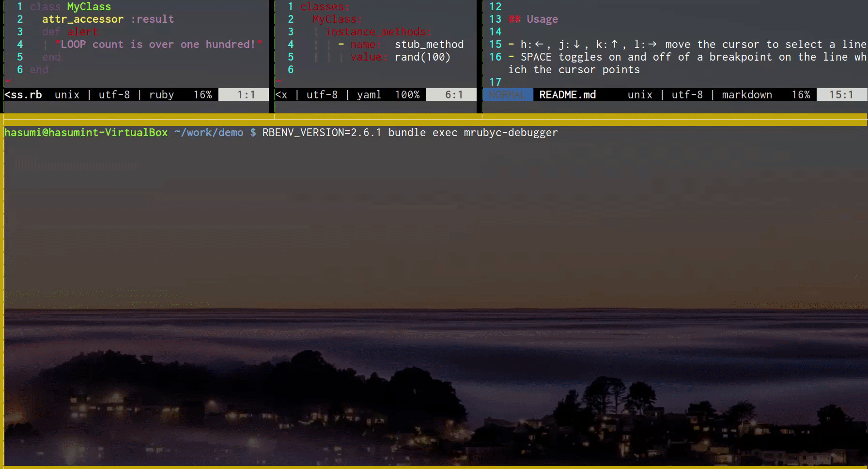Click 'MyClass:' key in the yaml pane
Image resolution: width=868 pixels, height=469 pixels.
click(337, 19)
